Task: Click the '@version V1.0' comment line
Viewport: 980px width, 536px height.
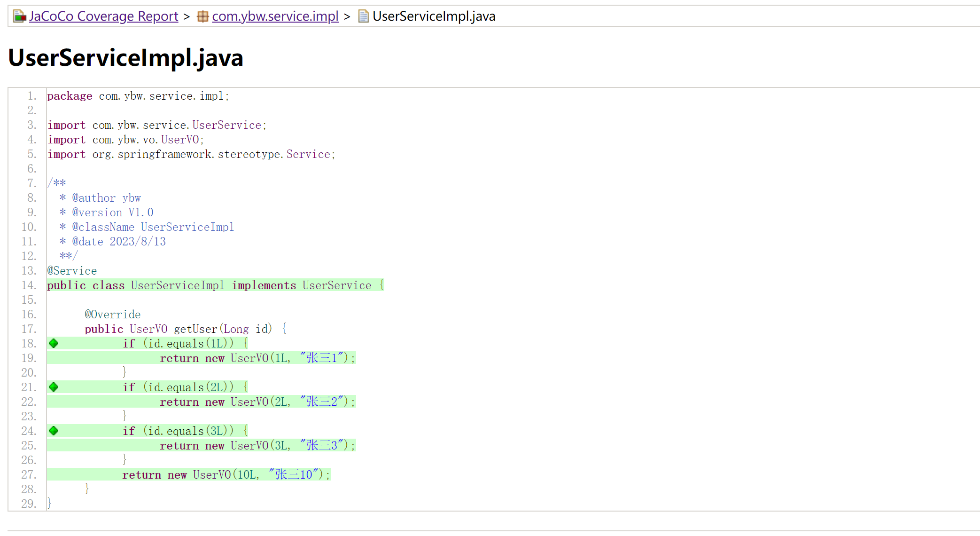Action: (x=106, y=213)
